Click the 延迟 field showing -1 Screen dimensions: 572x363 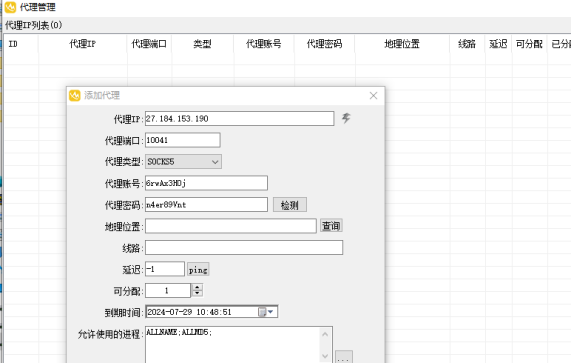(x=165, y=269)
